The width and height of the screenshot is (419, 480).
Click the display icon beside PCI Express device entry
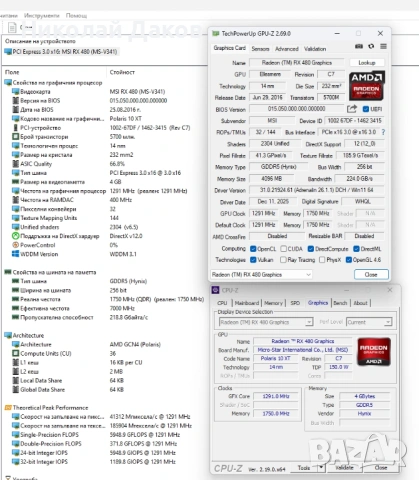(x=8, y=52)
